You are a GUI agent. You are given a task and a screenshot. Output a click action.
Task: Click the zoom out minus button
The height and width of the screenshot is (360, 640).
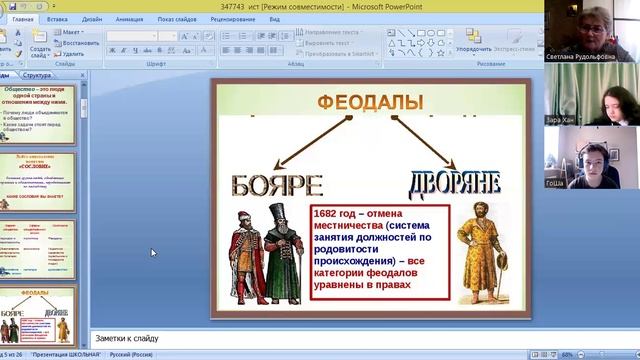tap(581, 355)
